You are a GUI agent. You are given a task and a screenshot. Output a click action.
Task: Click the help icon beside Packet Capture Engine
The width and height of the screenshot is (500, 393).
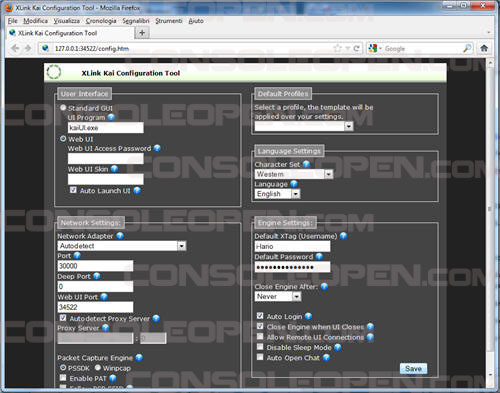139,358
